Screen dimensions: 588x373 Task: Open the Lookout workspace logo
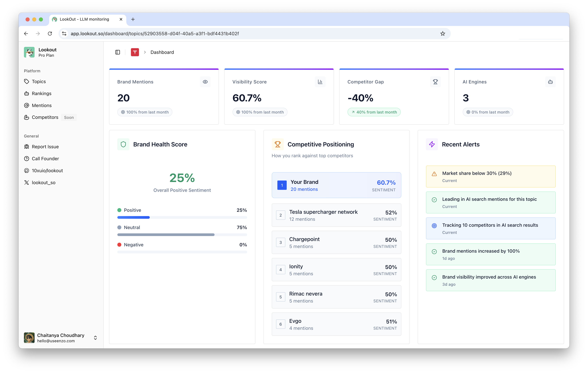(x=29, y=52)
